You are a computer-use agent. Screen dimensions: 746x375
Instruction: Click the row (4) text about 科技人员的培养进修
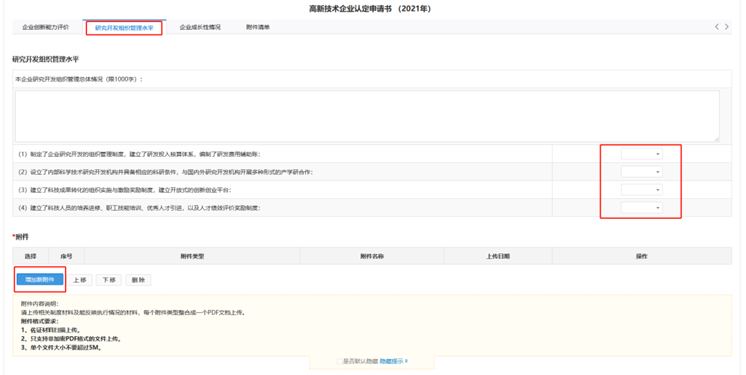(x=139, y=208)
